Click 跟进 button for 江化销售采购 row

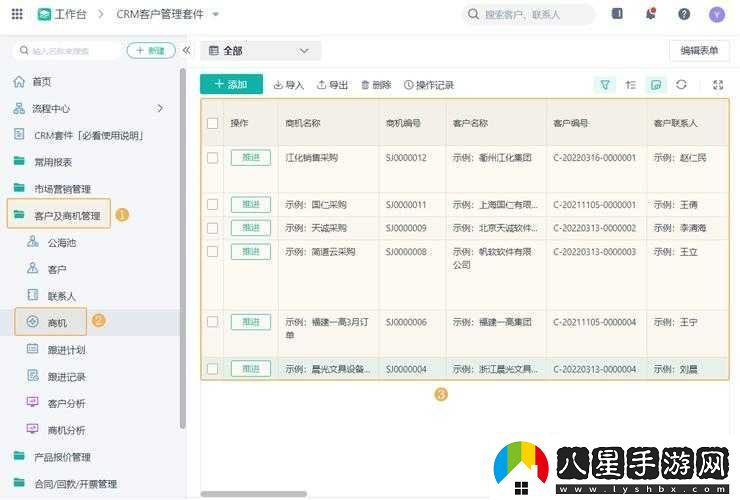[x=251, y=157]
